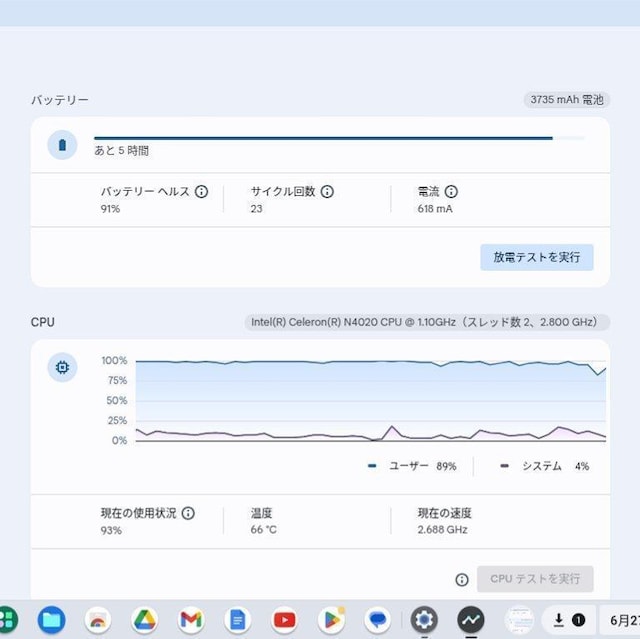Image resolution: width=640 pixels, height=639 pixels.
Task: Run the 放電テストを実行 battery test
Action: click(x=536, y=257)
